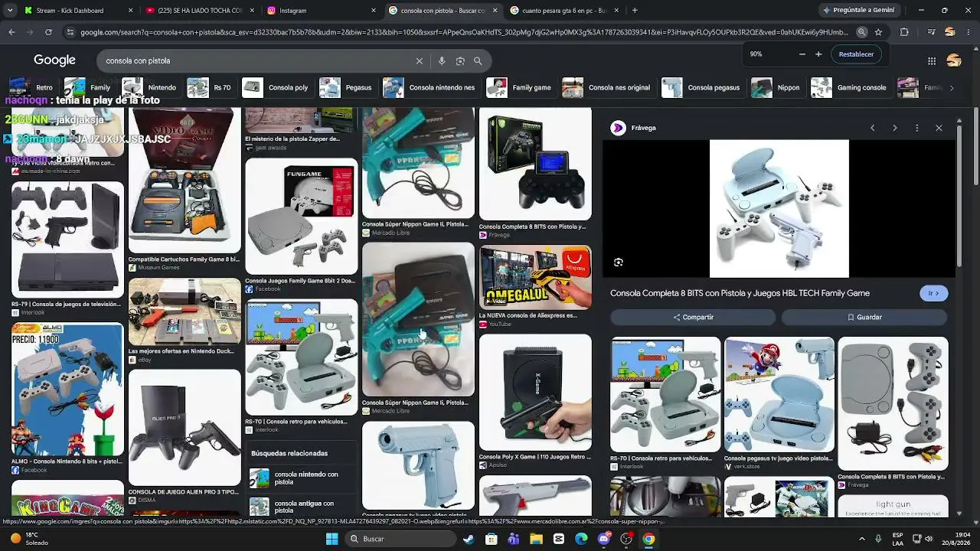Open the Google apps grid
The image size is (980, 551).
[x=932, y=61]
